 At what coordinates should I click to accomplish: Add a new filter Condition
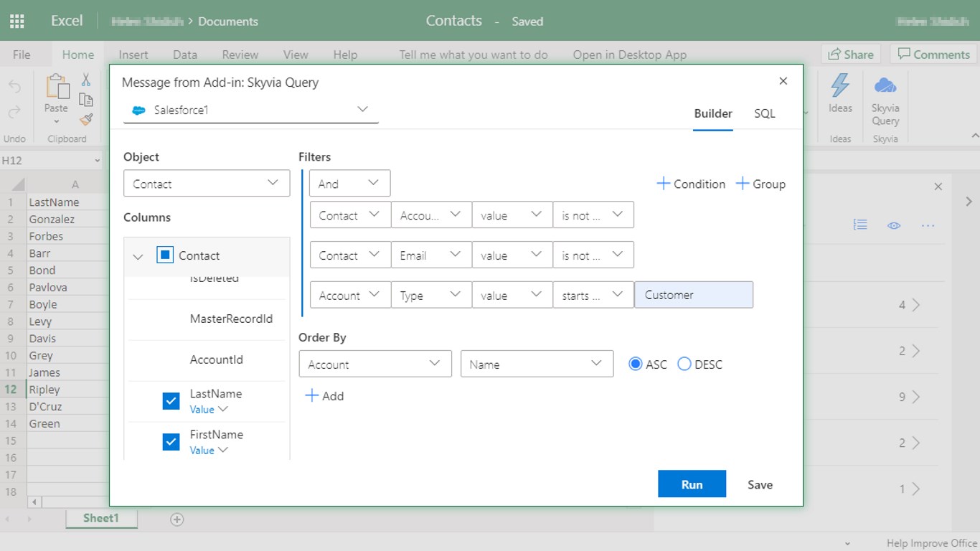(x=691, y=184)
